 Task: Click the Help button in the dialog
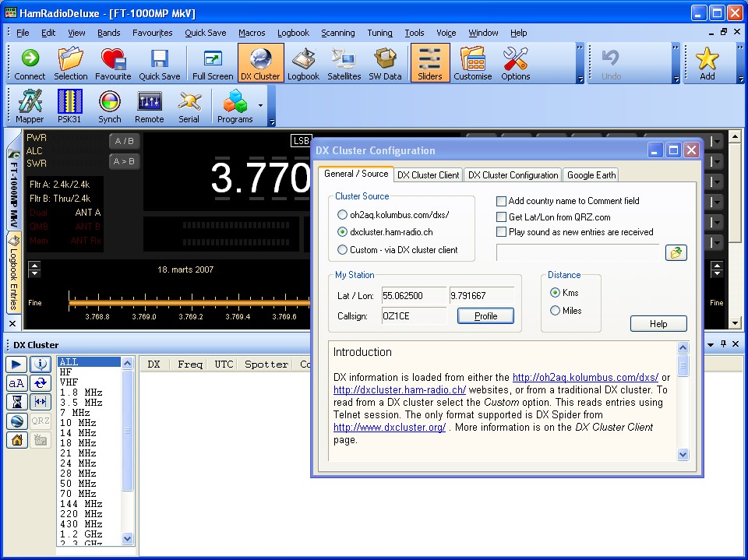click(x=658, y=323)
